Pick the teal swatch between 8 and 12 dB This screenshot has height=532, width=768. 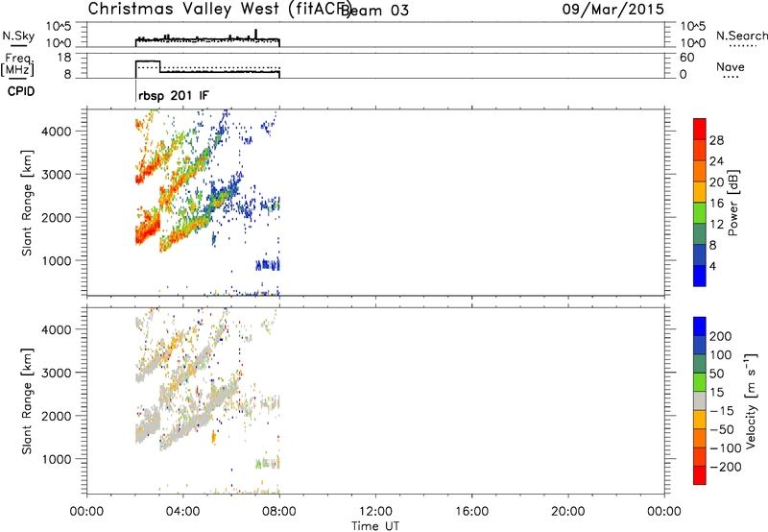click(x=700, y=234)
